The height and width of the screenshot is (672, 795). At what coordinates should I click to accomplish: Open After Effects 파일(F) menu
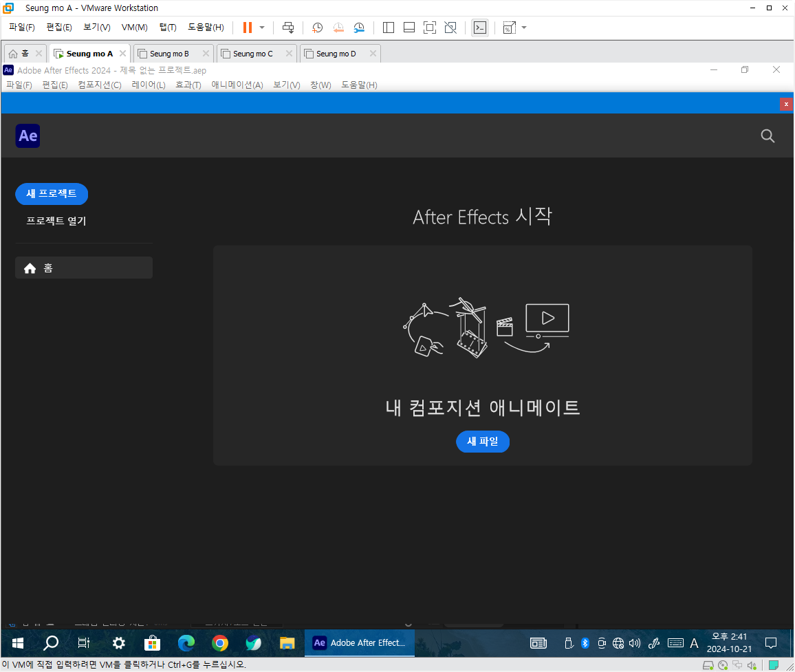19,85
